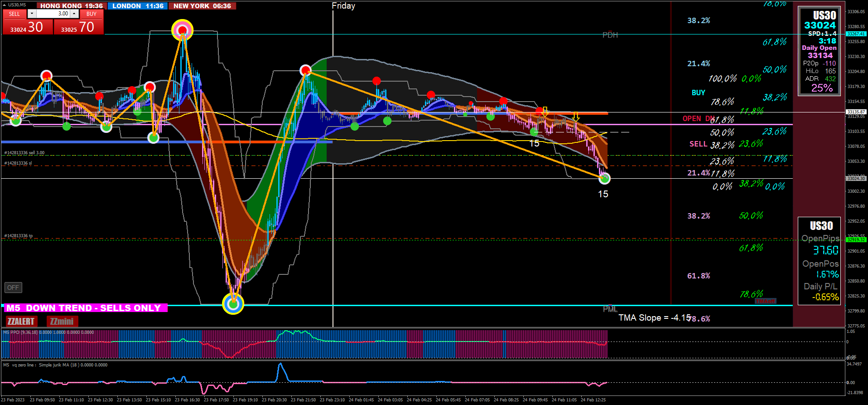Collapse the one-click trading panel triangle
868x405 pixels.
coord(4,5)
